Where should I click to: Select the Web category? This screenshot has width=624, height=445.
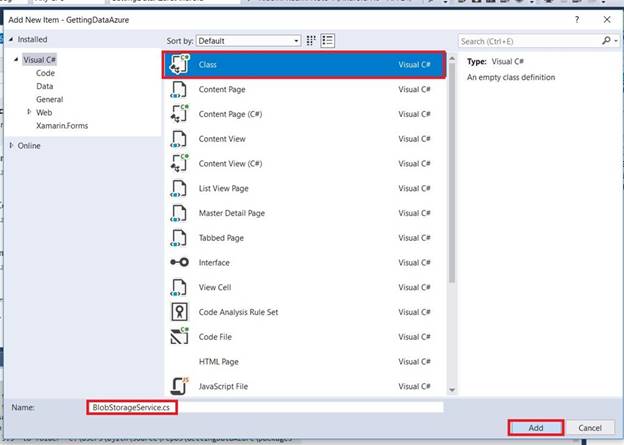(44, 113)
